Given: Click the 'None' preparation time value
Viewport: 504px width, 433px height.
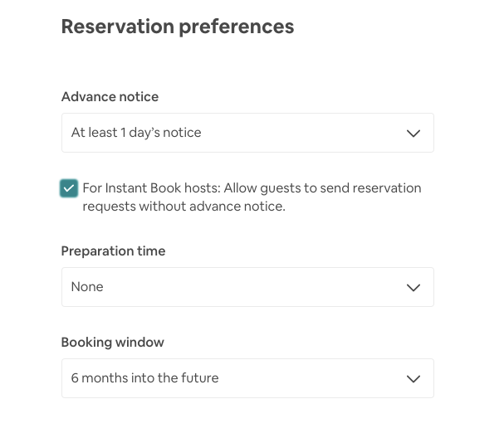Looking at the screenshot, I should 87,287.
